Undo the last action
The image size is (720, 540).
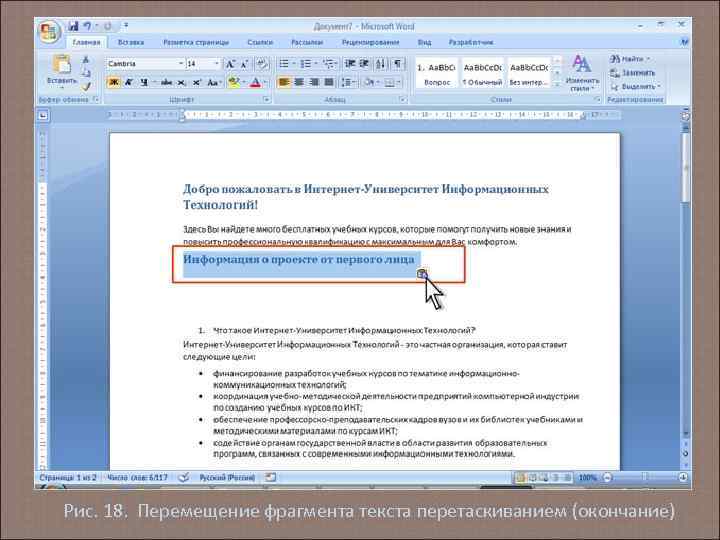click(x=87, y=26)
